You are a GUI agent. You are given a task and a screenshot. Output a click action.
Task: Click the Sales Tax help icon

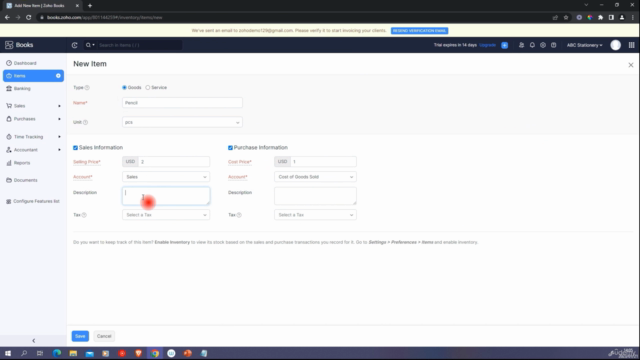(84, 215)
